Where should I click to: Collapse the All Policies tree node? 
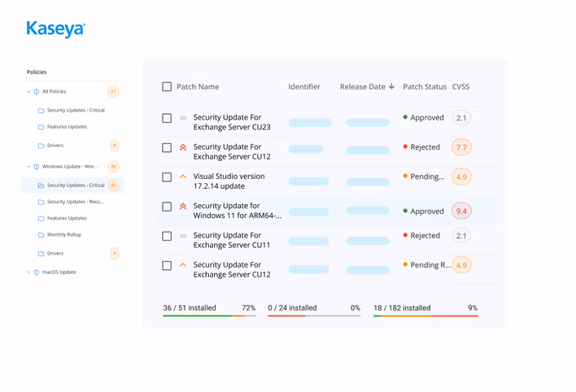28,91
